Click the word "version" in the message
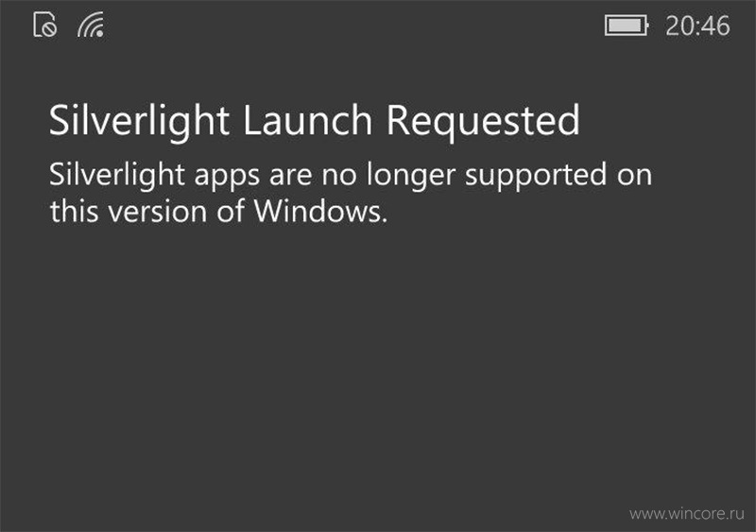The width and height of the screenshot is (756, 532). pyautogui.click(x=157, y=213)
